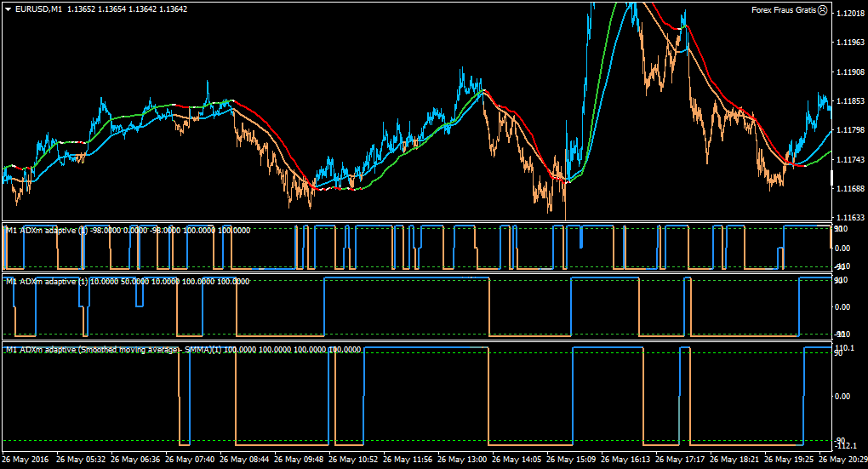
Task: Click the EURUSD,M1 chart title text
Action: 39,9
